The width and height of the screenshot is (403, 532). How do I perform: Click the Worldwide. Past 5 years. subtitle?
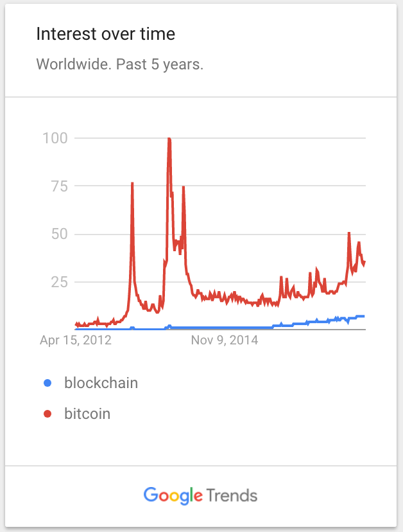119,64
